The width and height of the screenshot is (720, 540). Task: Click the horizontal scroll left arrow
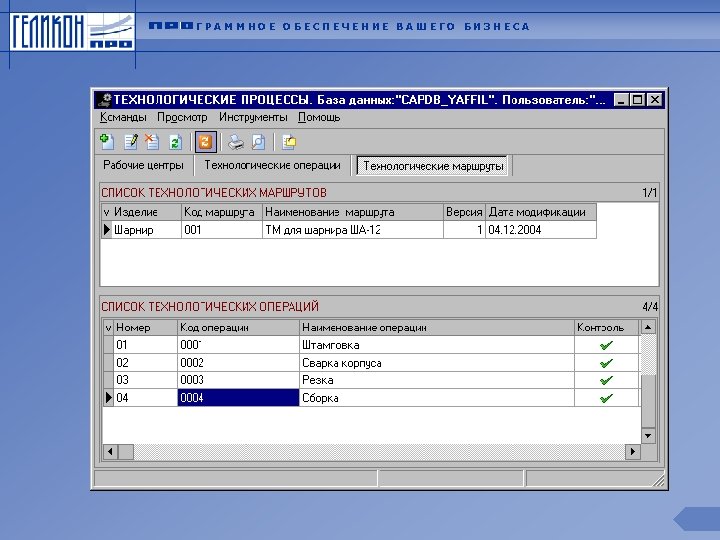[x=110, y=452]
